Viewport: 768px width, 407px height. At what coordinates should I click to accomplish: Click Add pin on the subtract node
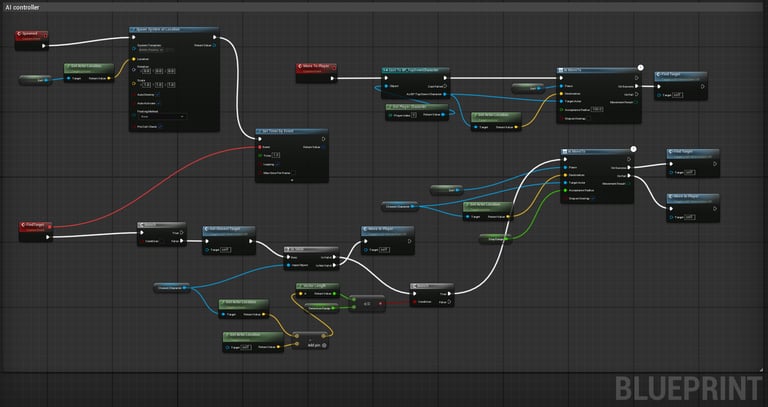click(317, 345)
